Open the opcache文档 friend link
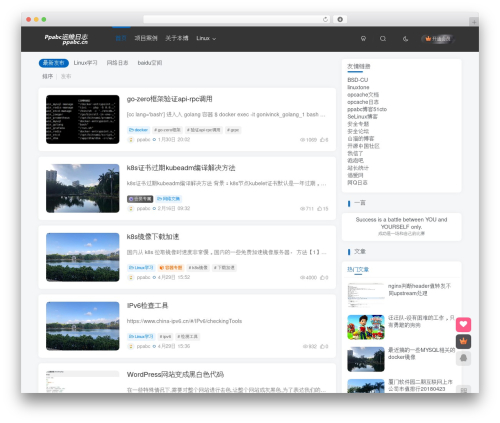 (363, 95)
